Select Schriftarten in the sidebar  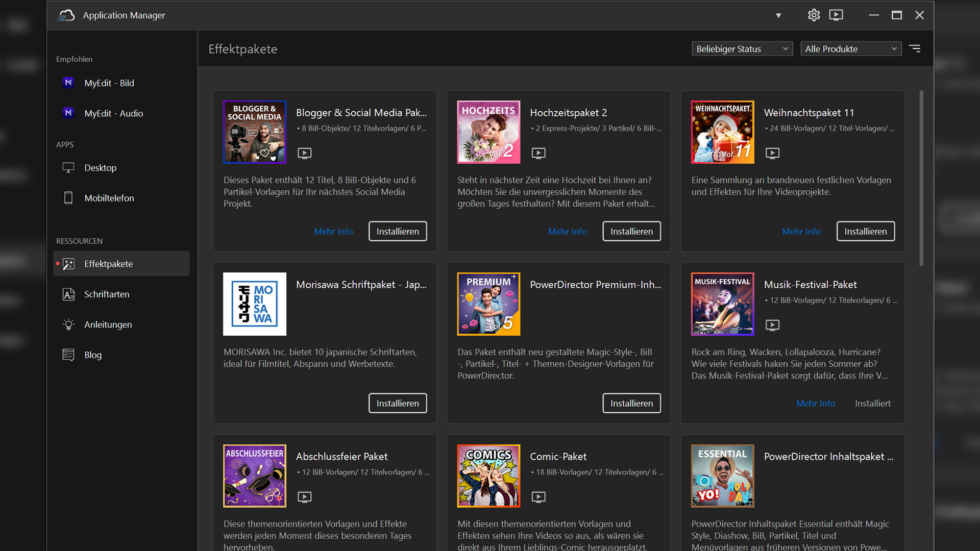107,294
